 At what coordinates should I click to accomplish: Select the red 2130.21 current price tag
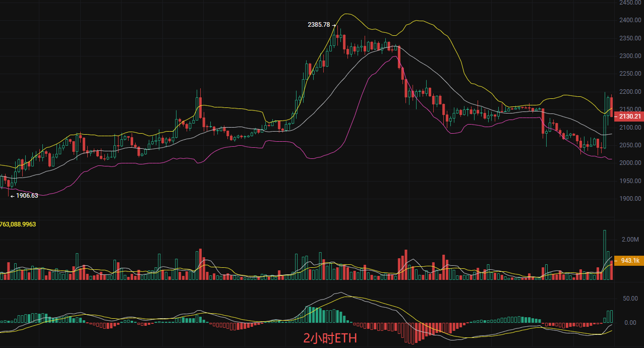pyautogui.click(x=629, y=117)
